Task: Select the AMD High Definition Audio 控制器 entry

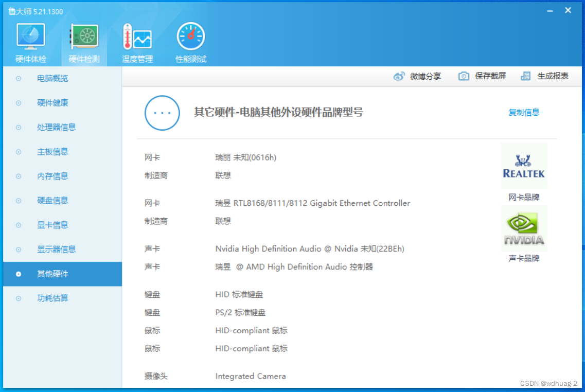Action: click(294, 267)
